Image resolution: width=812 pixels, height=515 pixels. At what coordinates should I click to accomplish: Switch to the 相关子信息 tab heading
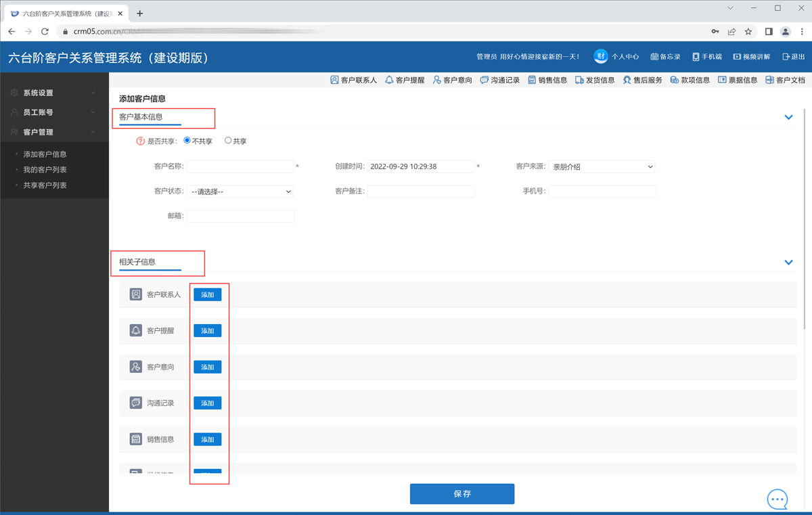click(x=137, y=262)
